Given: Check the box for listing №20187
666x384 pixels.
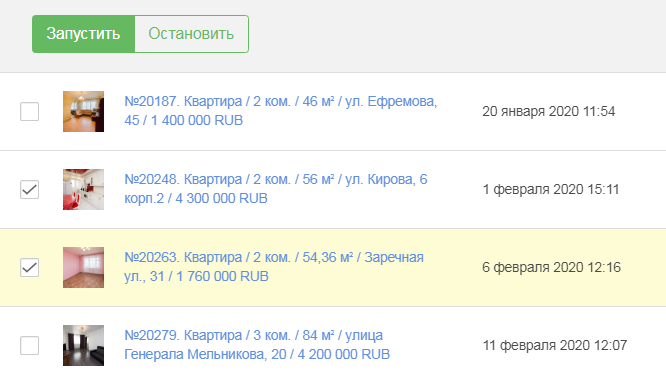Looking at the screenshot, I should tap(30, 111).
